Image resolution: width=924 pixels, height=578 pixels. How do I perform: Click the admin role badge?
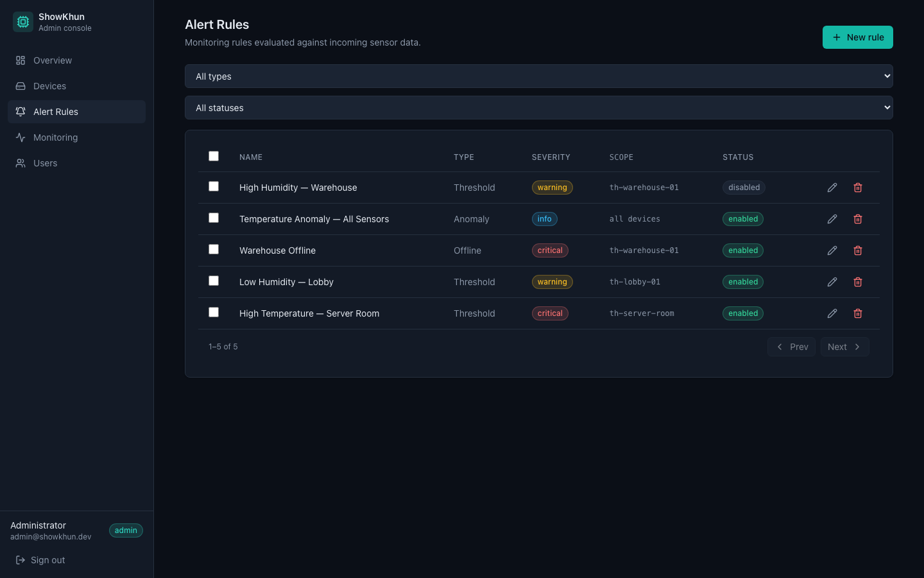[x=126, y=530]
